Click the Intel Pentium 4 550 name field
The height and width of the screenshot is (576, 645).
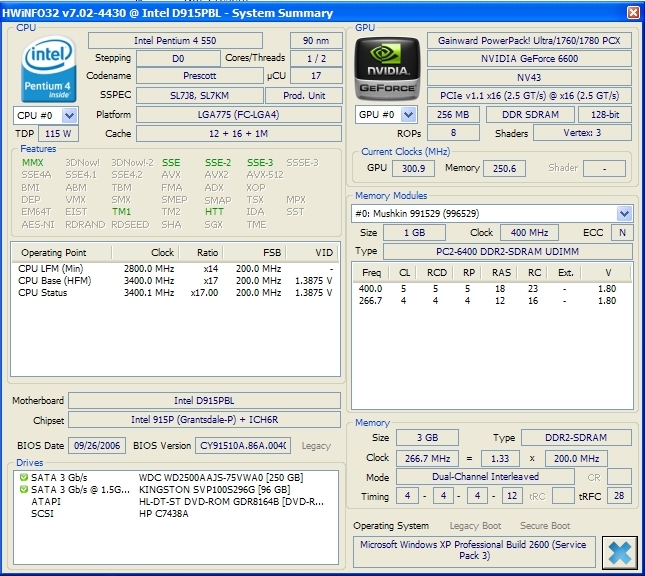175,41
